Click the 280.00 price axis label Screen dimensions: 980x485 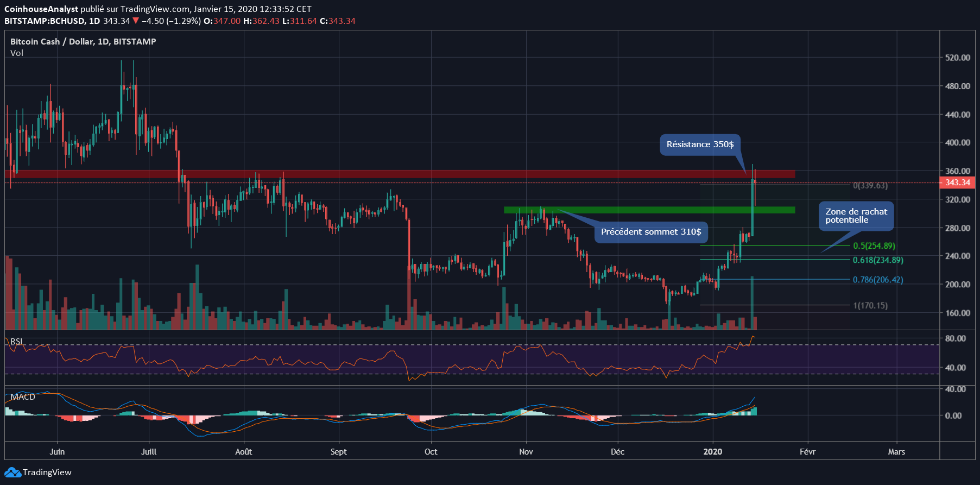[958, 228]
